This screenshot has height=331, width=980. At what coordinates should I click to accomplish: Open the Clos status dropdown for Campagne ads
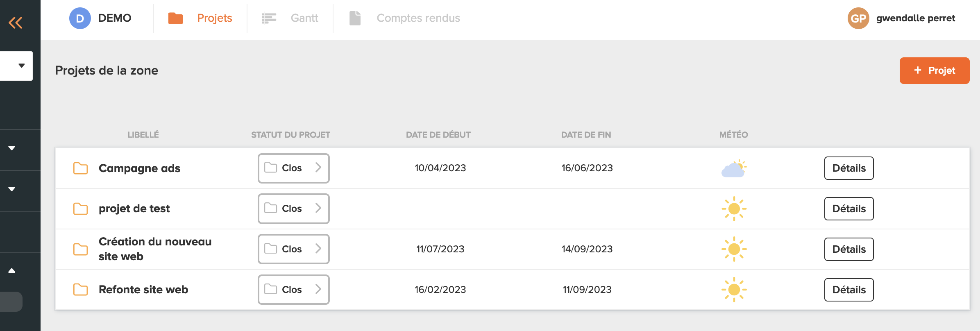click(x=293, y=168)
